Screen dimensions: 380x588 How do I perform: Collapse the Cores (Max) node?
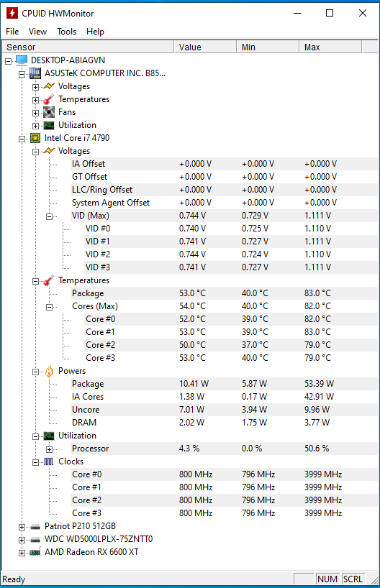[x=49, y=307]
